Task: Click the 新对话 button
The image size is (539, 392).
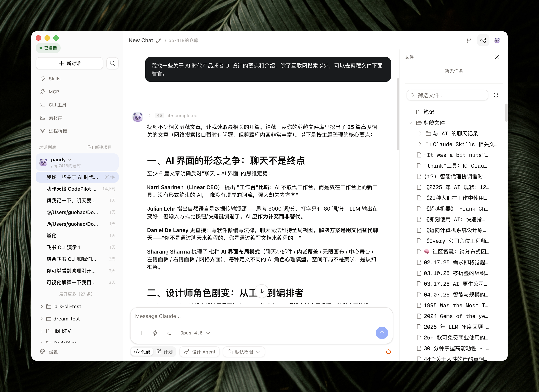Action: click(69, 63)
